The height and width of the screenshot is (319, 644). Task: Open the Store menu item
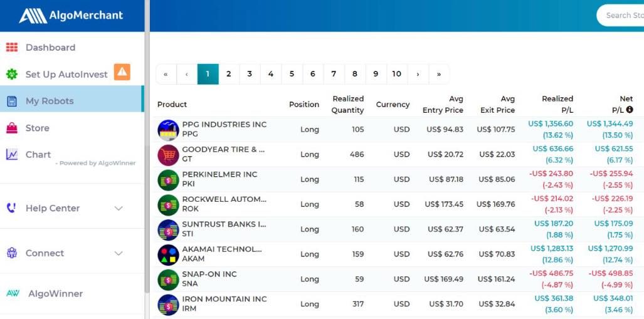pos(38,128)
